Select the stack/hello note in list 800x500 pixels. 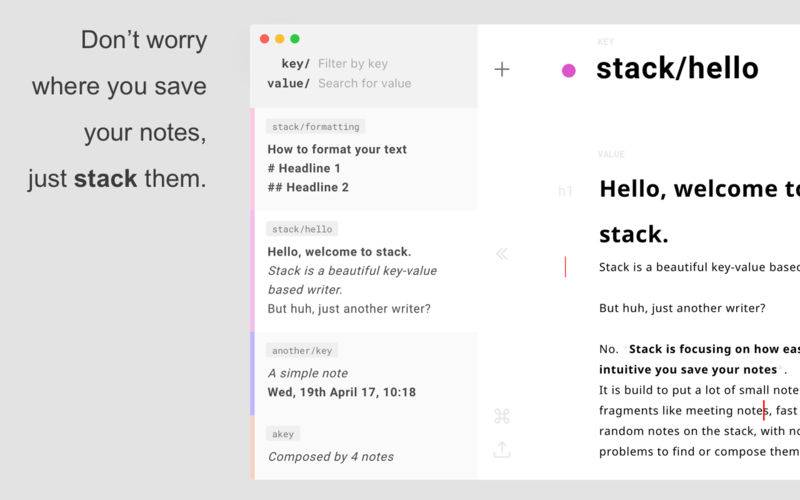tap(364, 271)
